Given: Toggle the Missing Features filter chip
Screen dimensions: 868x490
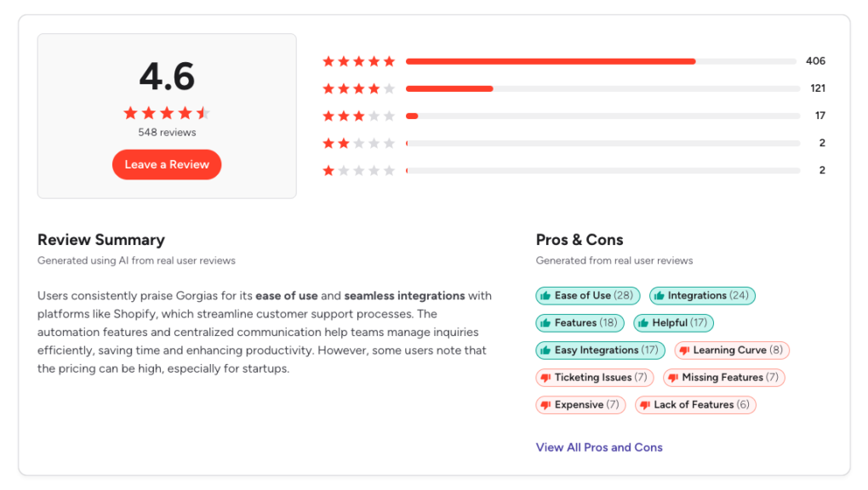Looking at the screenshot, I should pos(723,377).
